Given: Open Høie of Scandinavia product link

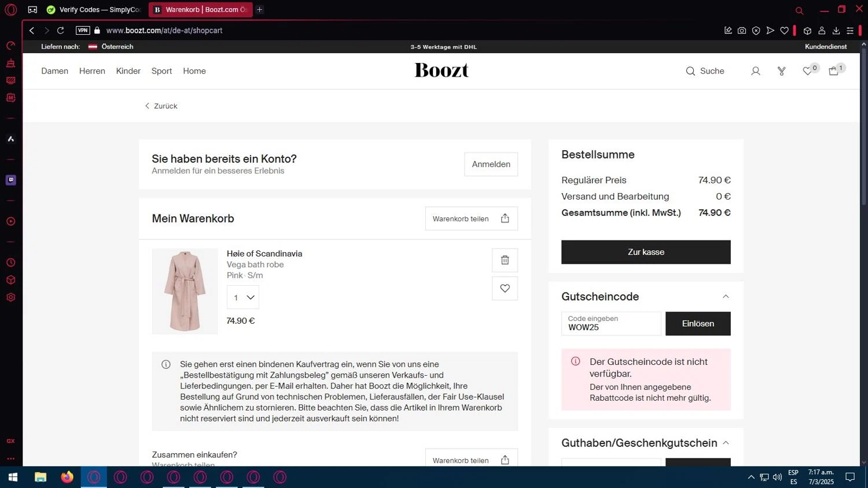Looking at the screenshot, I should (x=264, y=254).
